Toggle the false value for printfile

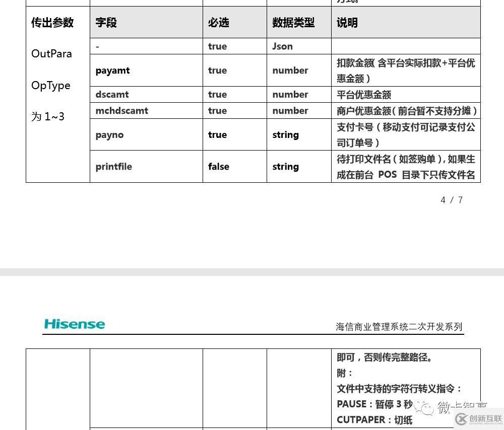click(218, 166)
